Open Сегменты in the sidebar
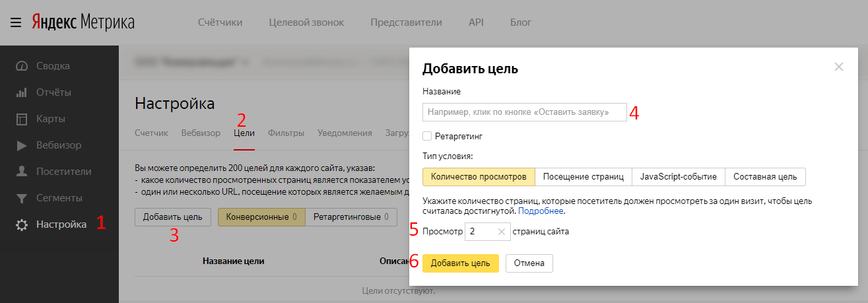This screenshot has width=868, height=303. pyautogui.click(x=59, y=198)
